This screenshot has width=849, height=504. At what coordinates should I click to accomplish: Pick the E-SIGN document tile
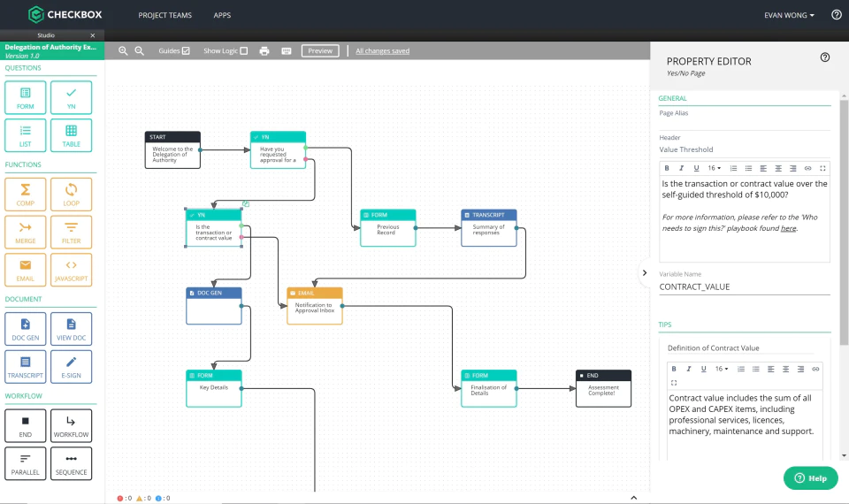coord(71,366)
